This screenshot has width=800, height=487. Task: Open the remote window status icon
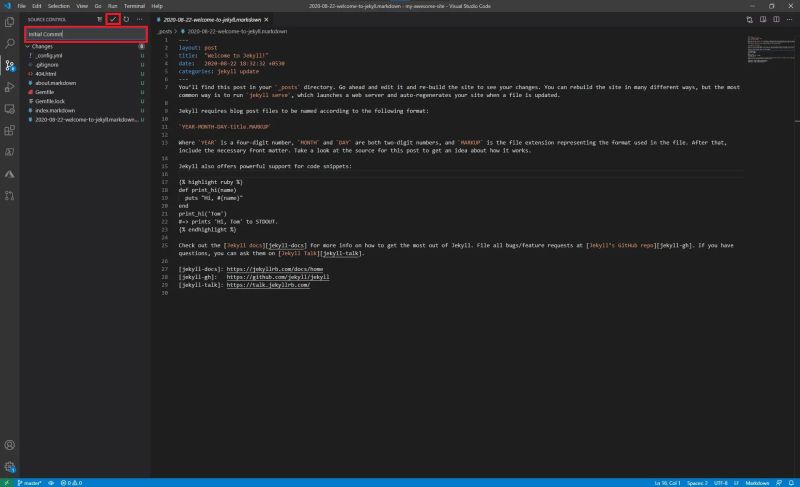coord(7,482)
